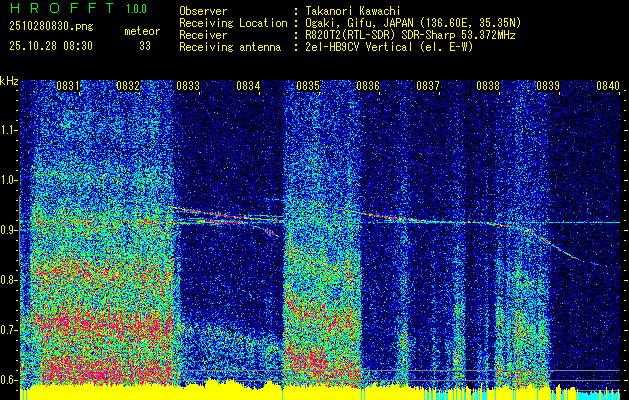Select the 0835 time marker
The width and height of the screenshot is (629, 400).
(x=308, y=87)
